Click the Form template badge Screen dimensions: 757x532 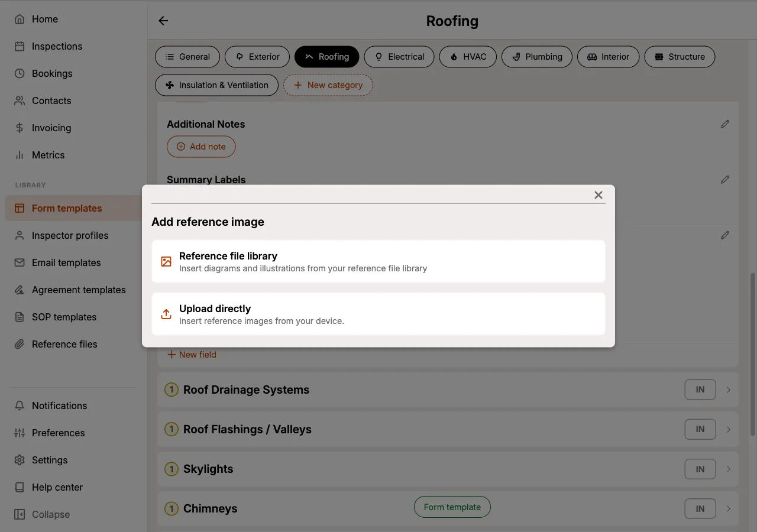(x=452, y=507)
